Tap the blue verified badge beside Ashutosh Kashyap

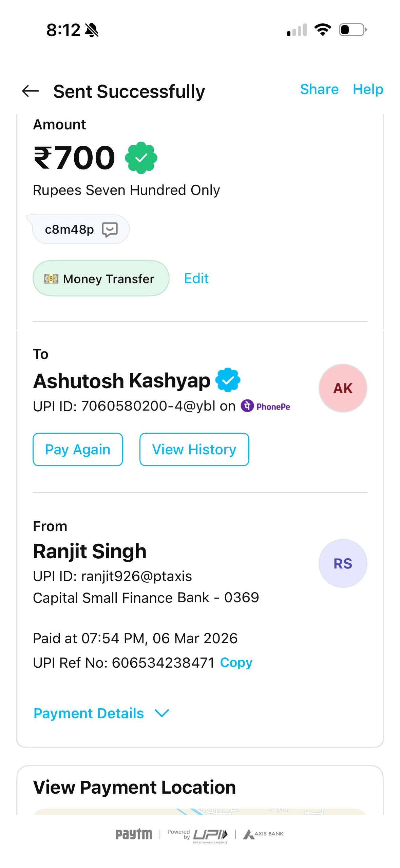pos(228,380)
